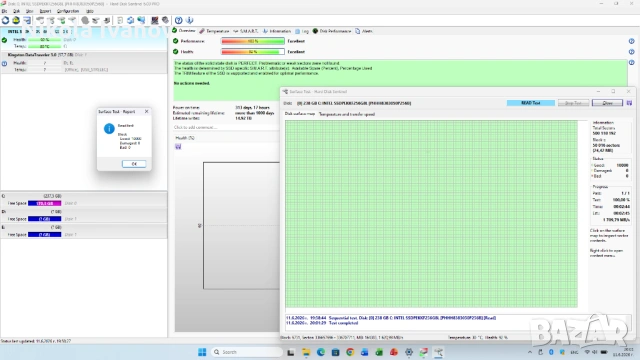The image size is (640, 360).
Task: Close the Surface Test Report dialog with X
Action: tap(147, 111)
